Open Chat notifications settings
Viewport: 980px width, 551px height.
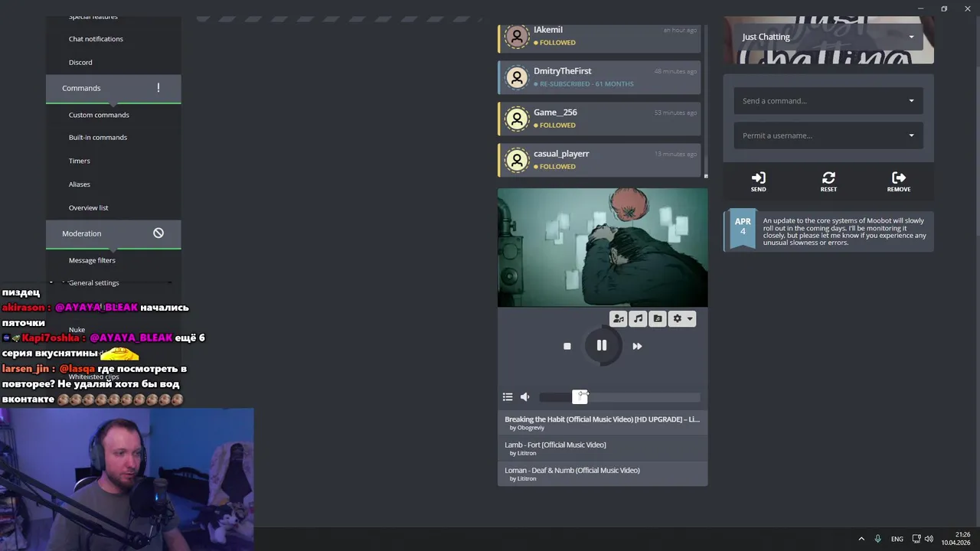pos(96,39)
